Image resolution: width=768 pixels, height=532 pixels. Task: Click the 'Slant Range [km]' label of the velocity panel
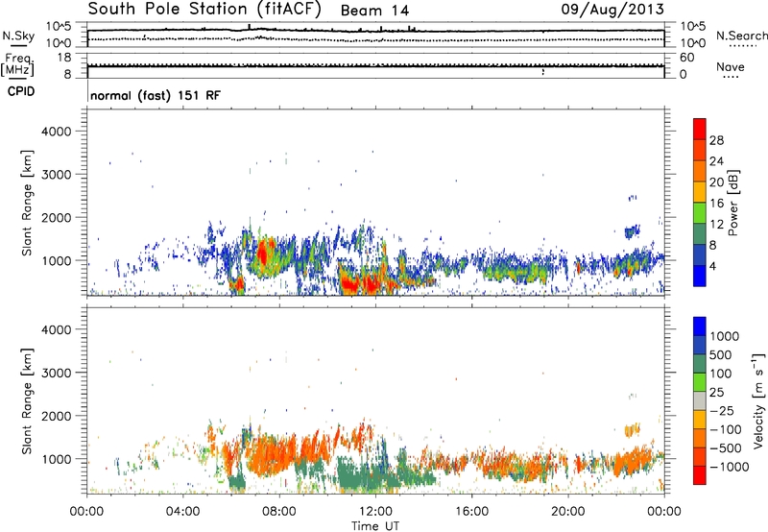pos(27,401)
